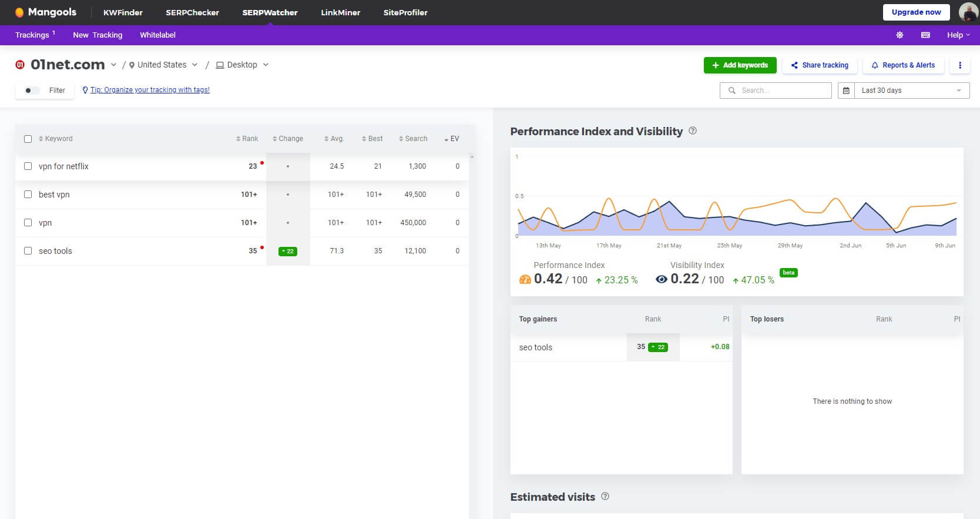Screen dimensions: 980x519
Task: Select SERPWatcher tab
Action: coord(270,12)
